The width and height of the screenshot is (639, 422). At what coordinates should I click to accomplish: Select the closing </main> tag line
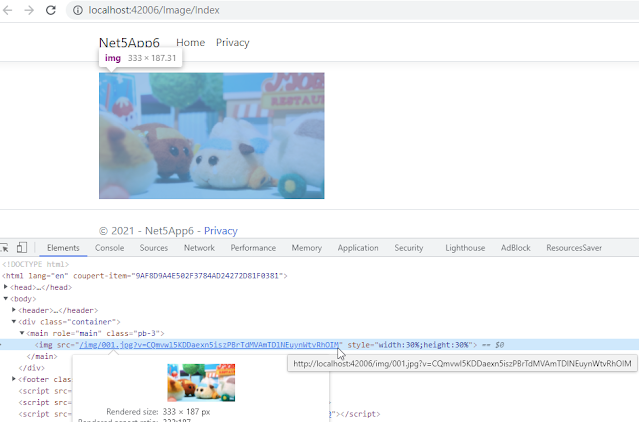(42, 356)
